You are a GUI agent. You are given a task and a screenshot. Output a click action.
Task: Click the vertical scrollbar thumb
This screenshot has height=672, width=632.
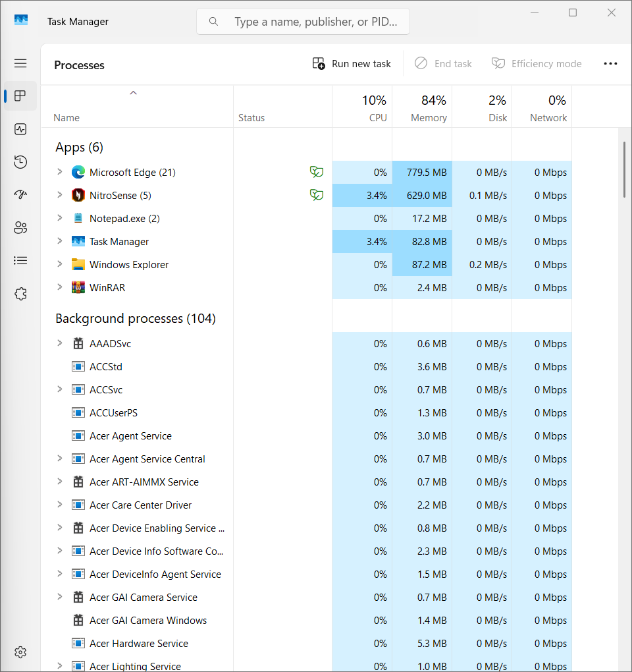[624, 169]
